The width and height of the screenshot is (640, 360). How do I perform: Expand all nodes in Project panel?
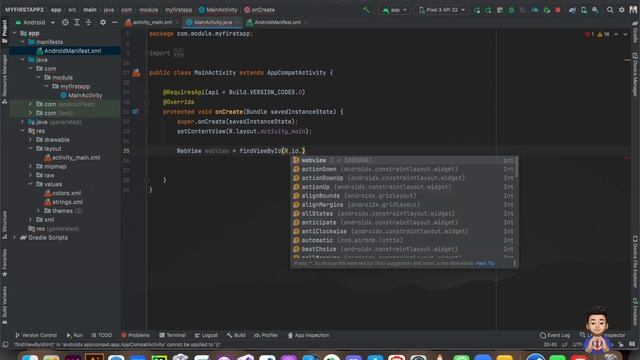[77, 22]
